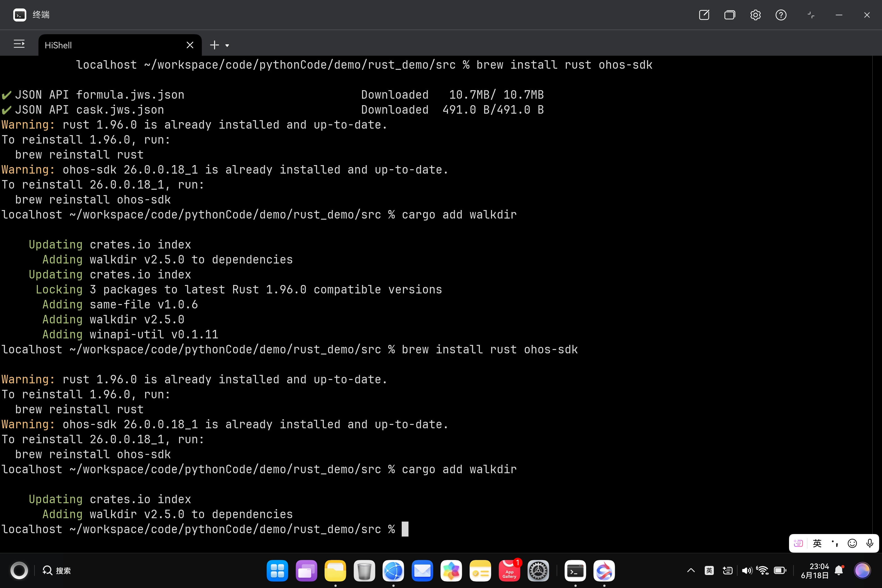
Task: Open the help question-mark icon
Action: (781, 15)
